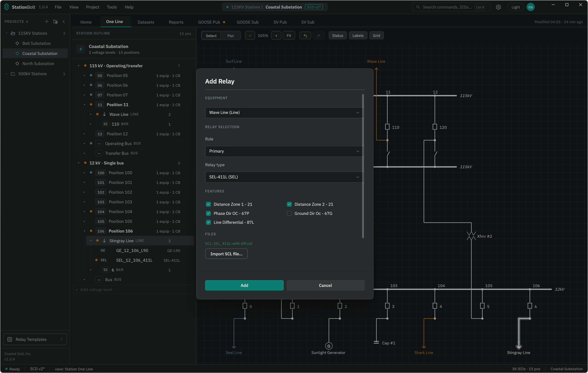Viewport: 588px width, 373px height.
Task: Open the Project menu
Action: (93, 7)
